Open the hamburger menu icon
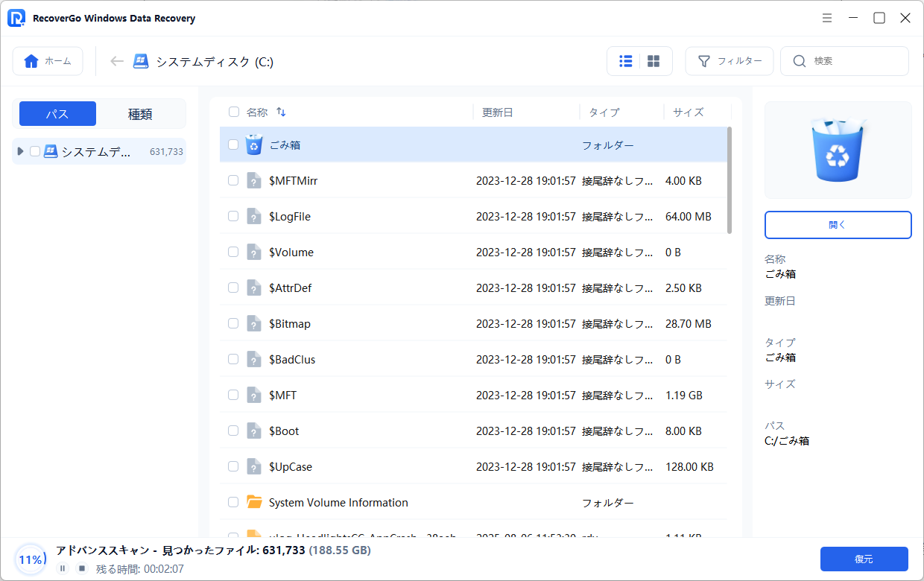Screen dimensions: 924x581 click(x=827, y=18)
